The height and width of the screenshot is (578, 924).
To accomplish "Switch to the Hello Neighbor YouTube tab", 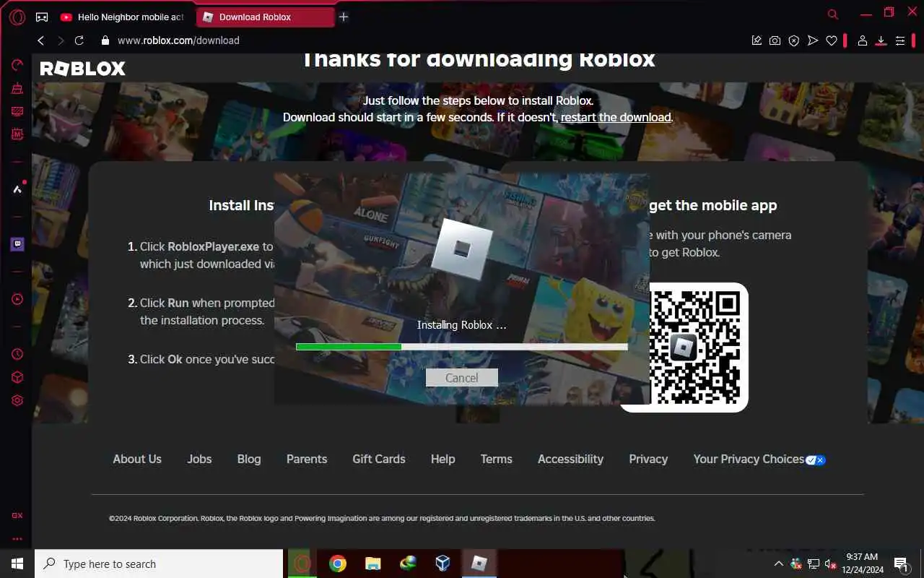I will pyautogui.click(x=123, y=17).
